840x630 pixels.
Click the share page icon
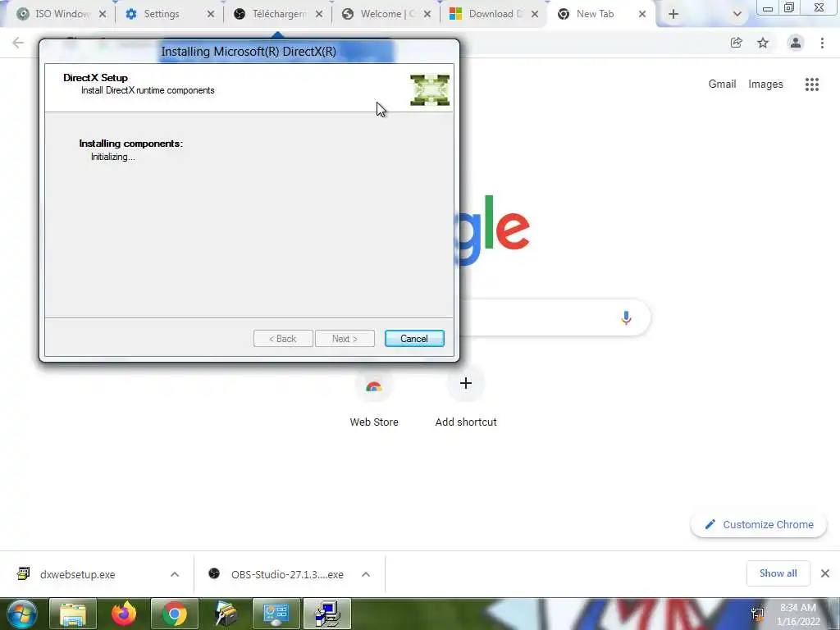pos(736,43)
